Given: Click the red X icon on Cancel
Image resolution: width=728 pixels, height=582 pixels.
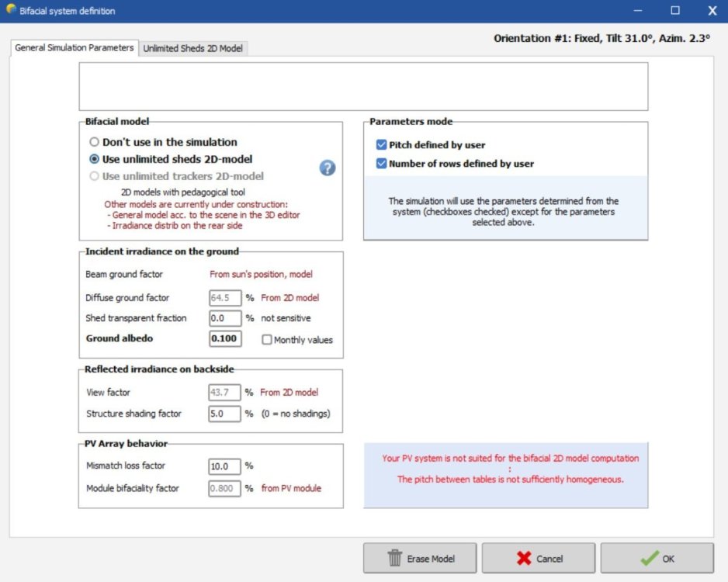Looking at the screenshot, I should click(x=525, y=558).
